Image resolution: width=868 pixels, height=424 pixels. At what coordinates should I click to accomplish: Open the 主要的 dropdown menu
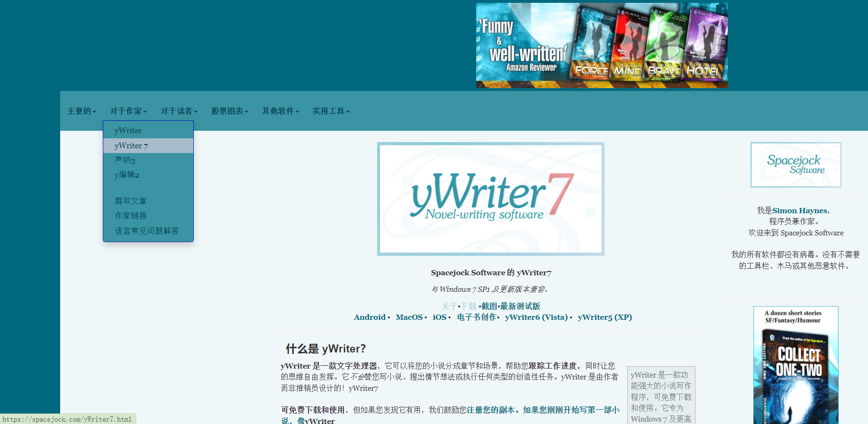click(81, 111)
